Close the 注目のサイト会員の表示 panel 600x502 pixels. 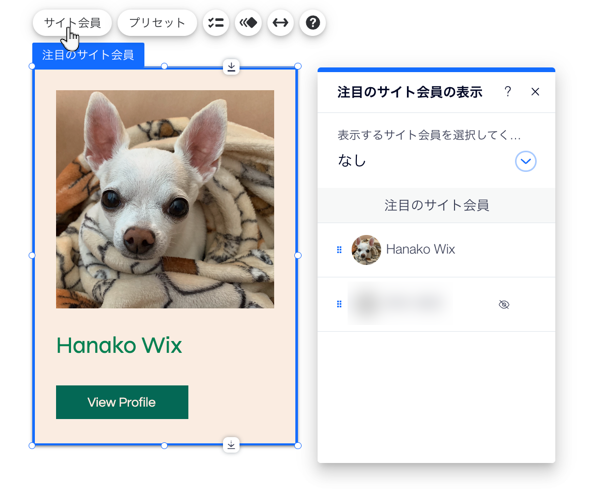(x=535, y=92)
